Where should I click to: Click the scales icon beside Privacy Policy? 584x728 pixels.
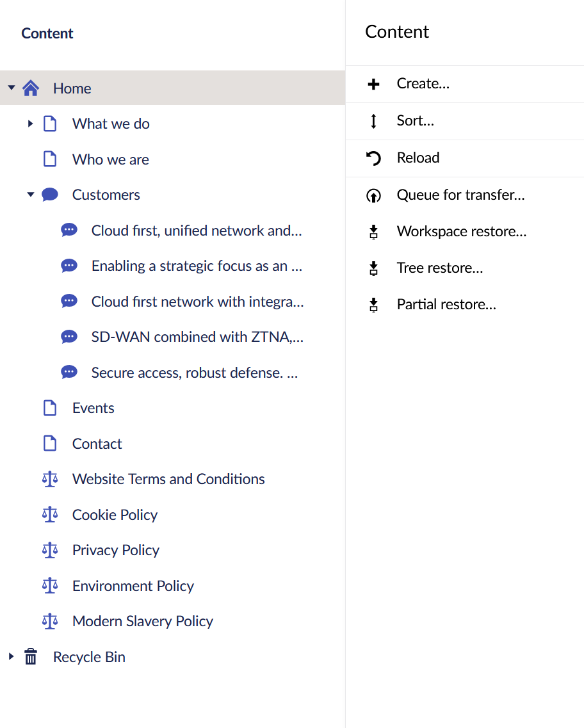(x=50, y=550)
